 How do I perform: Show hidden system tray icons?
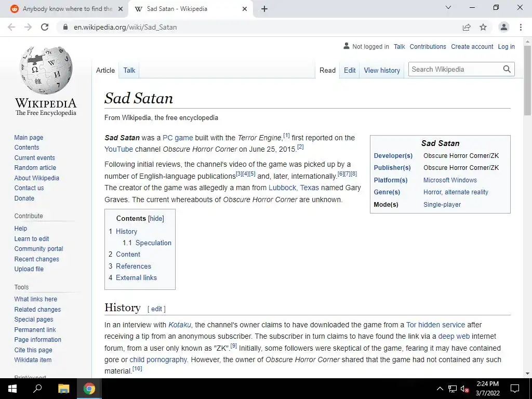(x=440, y=389)
